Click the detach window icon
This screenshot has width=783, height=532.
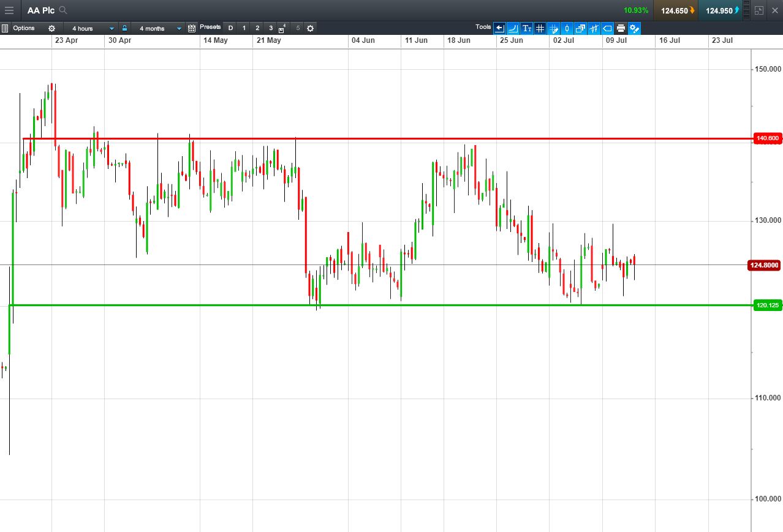760,10
